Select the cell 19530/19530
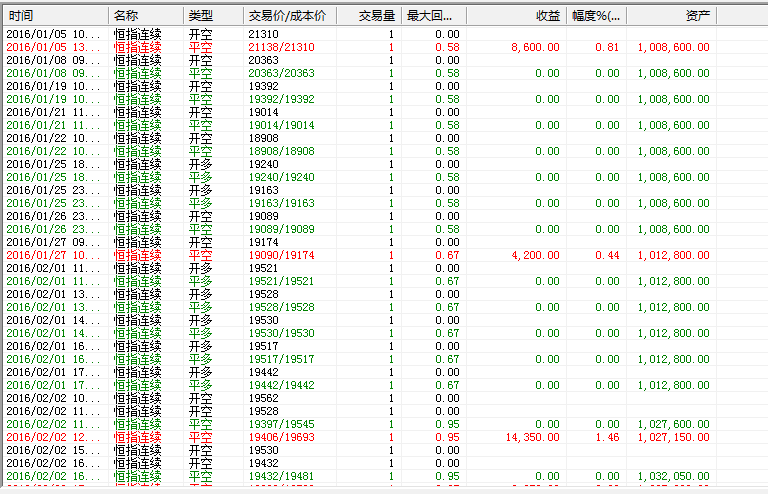The height and width of the screenshot is (494, 768). click(x=282, y=333)
